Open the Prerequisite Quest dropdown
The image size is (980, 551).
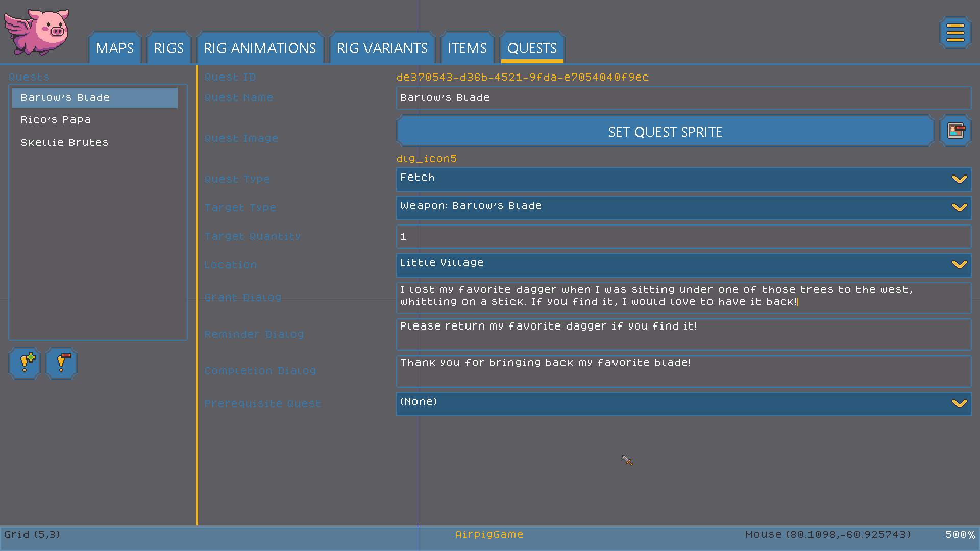click(683, 404)
